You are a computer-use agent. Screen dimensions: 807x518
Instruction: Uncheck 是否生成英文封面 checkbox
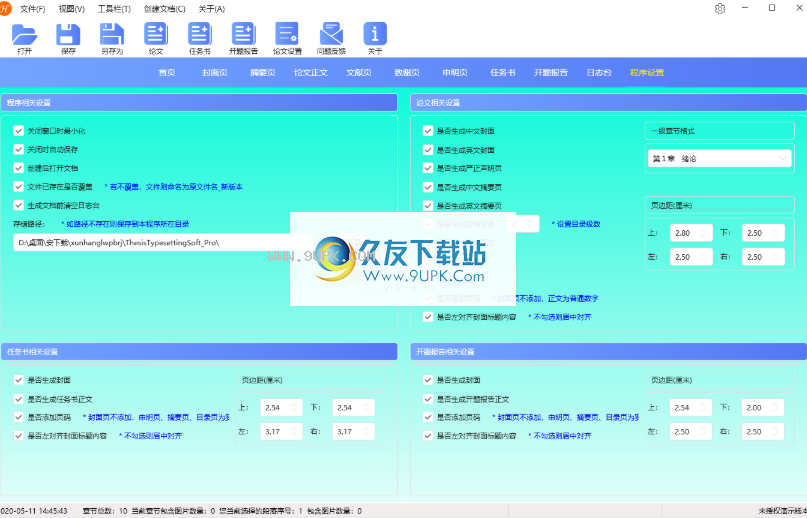428,150
